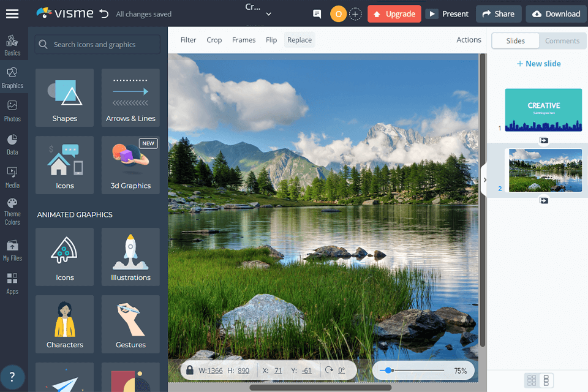
Task: Undo the last change
Action: pyautogui.click(x=104, y=14)
